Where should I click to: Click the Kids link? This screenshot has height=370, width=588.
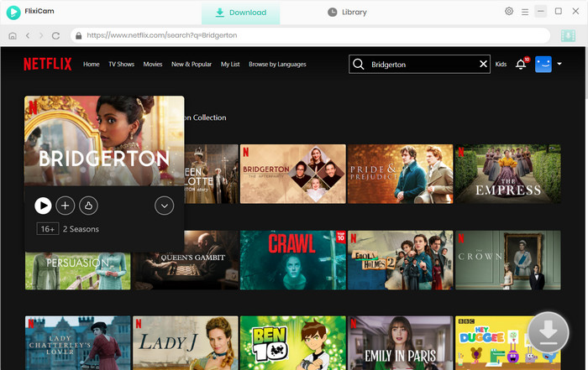[501, 64]
